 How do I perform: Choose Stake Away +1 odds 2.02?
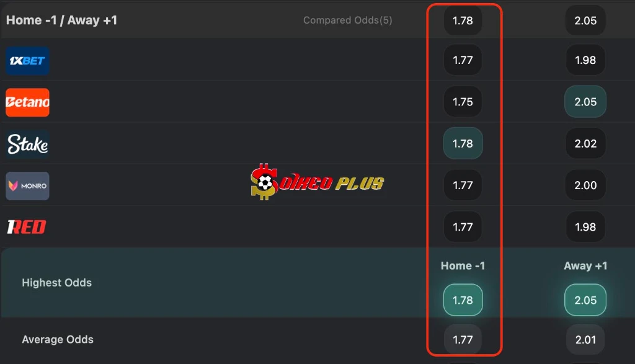[x=585, y=143]
